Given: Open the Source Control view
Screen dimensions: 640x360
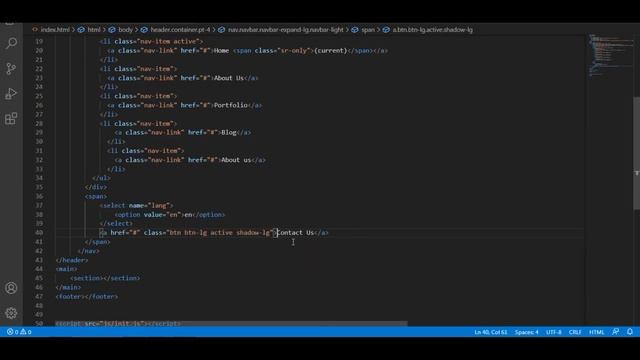Looking at the screenshot, I should [x=11, y=68].
